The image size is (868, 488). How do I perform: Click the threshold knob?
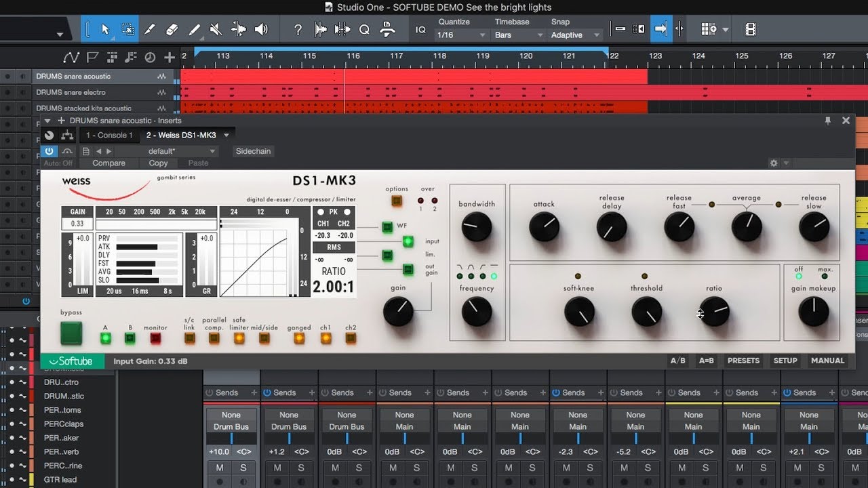[x=646, y=312]
